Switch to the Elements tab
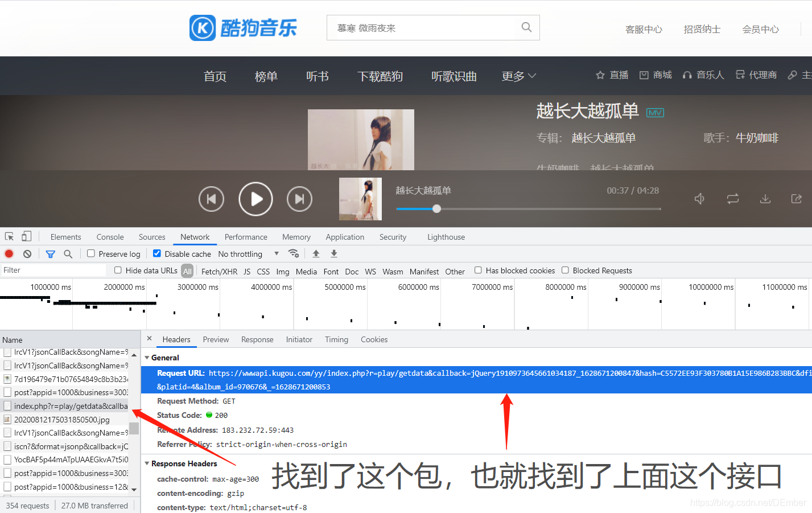This screenshot has height=513, width=812. [x=65, y=237]
